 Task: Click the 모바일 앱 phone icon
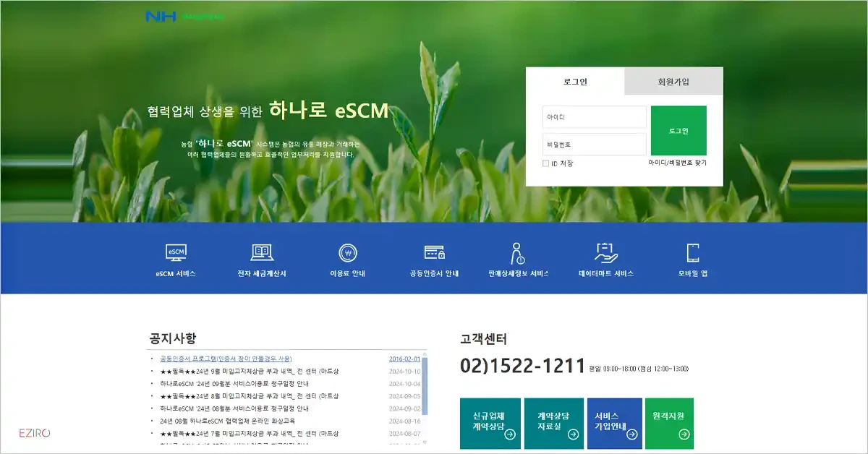coord(692,253)
